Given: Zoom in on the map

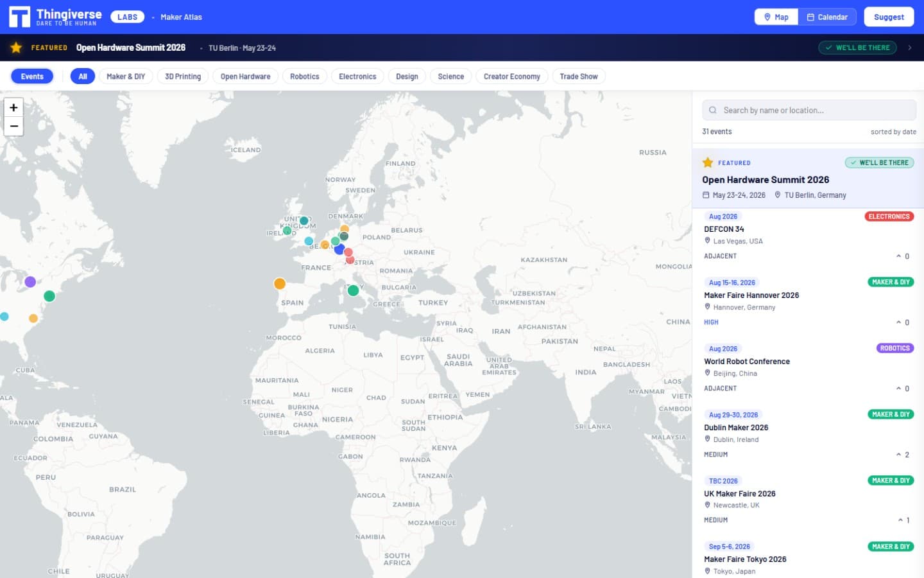Looking at the screenshot, I should 13,107.
